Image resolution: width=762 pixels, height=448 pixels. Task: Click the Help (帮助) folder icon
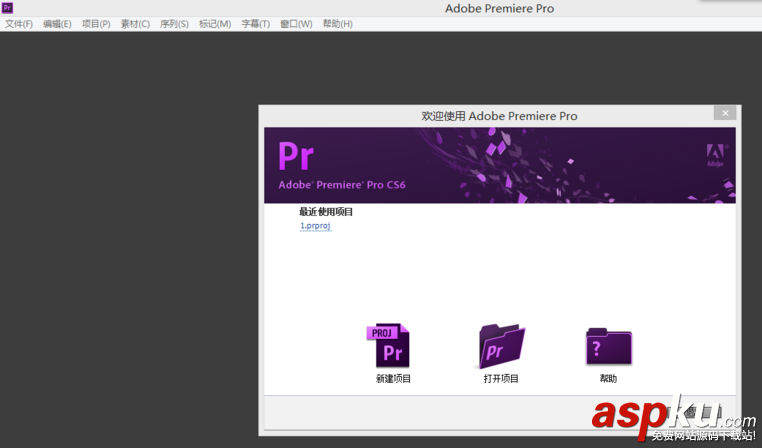[x=609, y=346]
